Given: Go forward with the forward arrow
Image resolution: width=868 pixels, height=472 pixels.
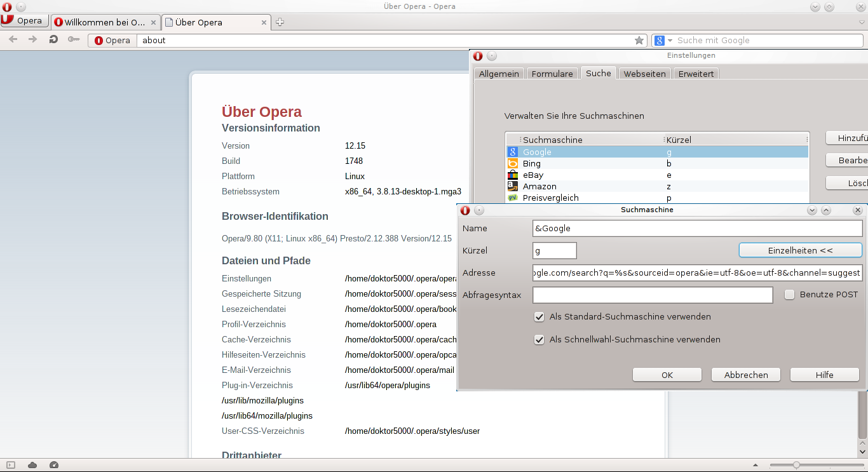Looking at the screenshot, I should (33, 40).
